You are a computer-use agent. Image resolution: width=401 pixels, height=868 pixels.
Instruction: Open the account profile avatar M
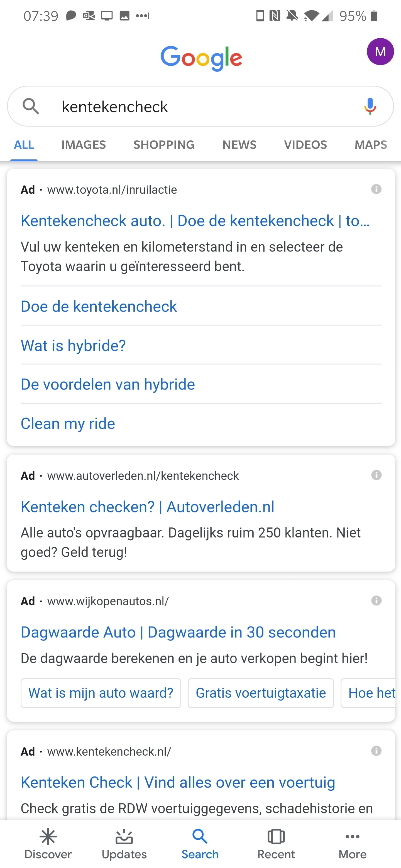point(380,51)
